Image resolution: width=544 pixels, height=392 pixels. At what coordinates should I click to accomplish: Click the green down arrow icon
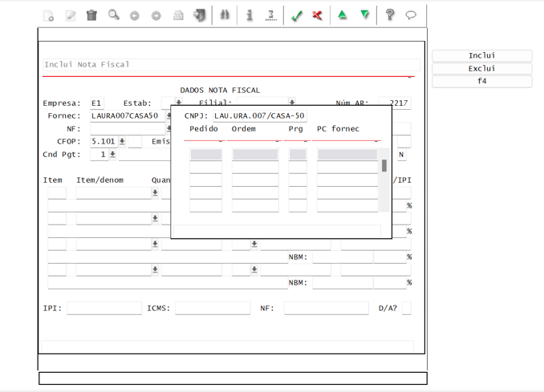tap(364, 15)
